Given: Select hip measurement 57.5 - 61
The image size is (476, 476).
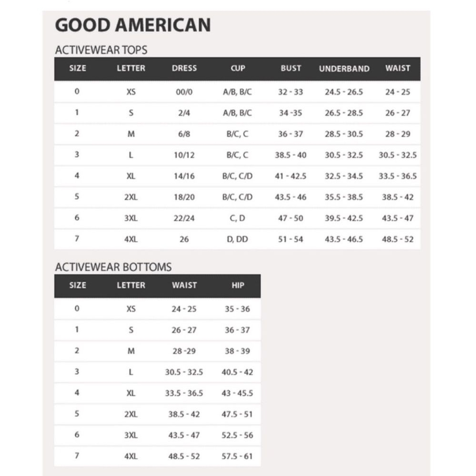Looking at the screenshot, I should pyautogui.click(x=237, y=456).
